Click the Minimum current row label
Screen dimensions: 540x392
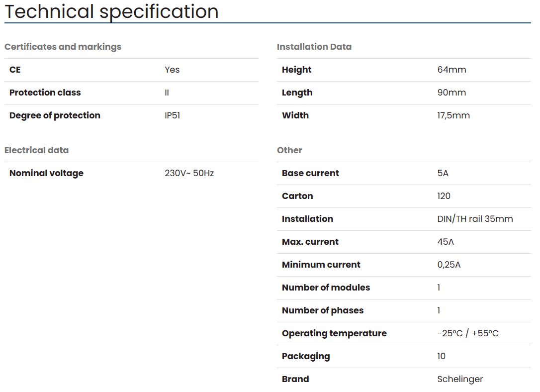pyautogui.click(x=321, y=265)
